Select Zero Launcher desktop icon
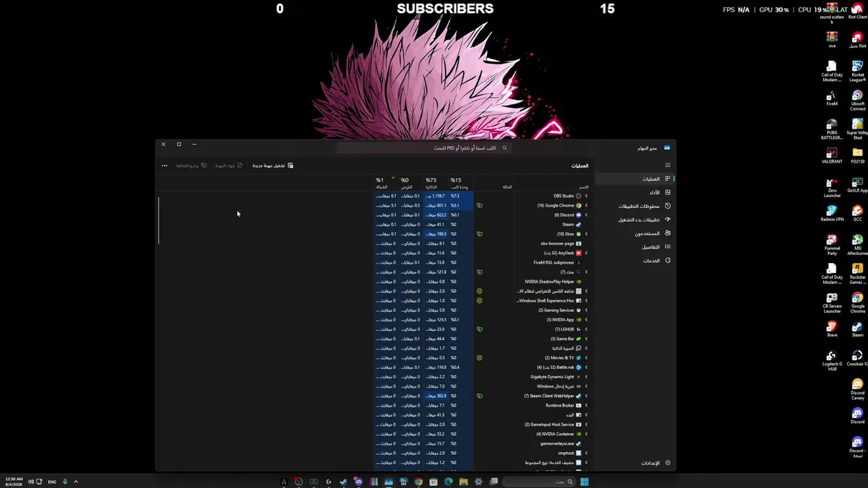Image resolution: width=868 pixels, height=488 pixels. click(x=832, y=188)
